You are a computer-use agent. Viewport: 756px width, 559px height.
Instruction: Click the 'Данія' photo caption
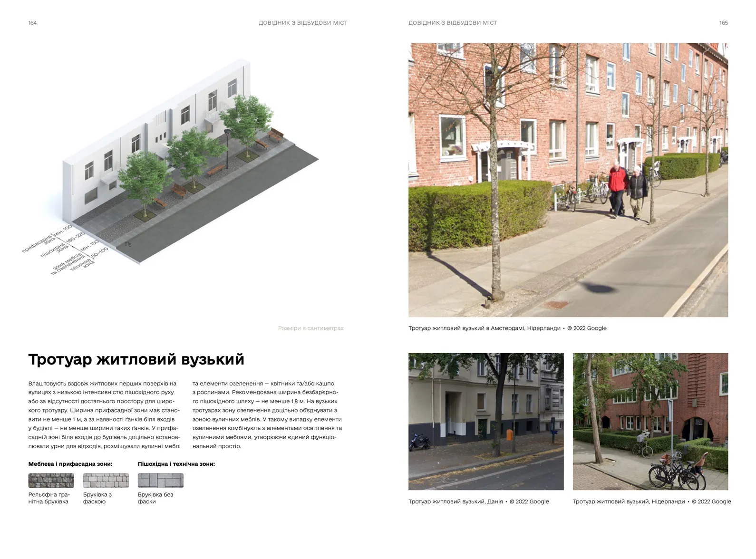point(479,502)
